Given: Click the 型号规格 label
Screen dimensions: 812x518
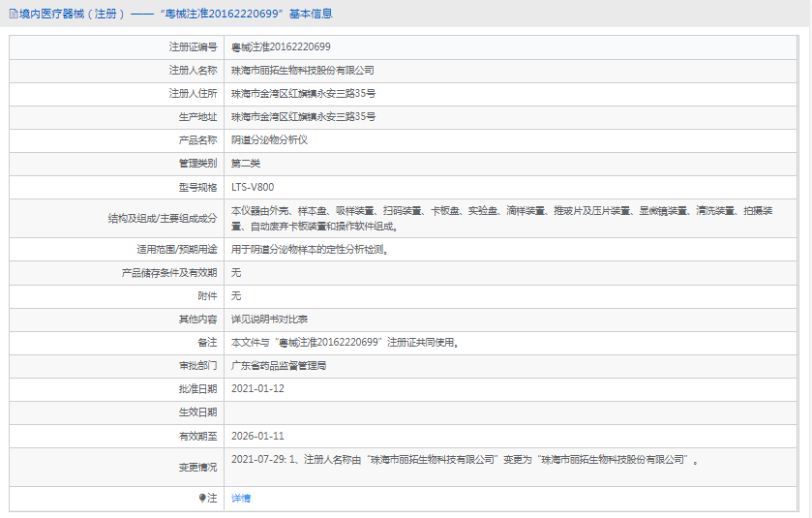Looking at the screenshot, I should pyautogui.click(x=197, y=188).
